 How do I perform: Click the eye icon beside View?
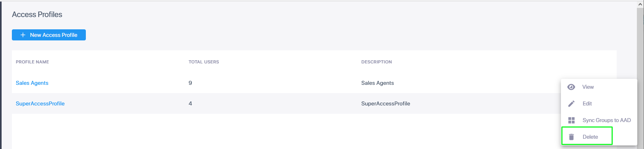coord(571,87)
